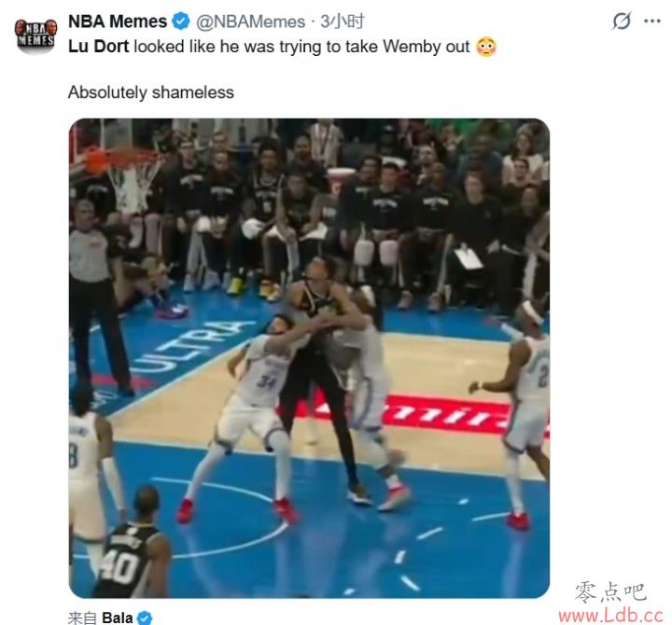
Task: Open the NBA Memes profile avatar
Action: (35, 35)
